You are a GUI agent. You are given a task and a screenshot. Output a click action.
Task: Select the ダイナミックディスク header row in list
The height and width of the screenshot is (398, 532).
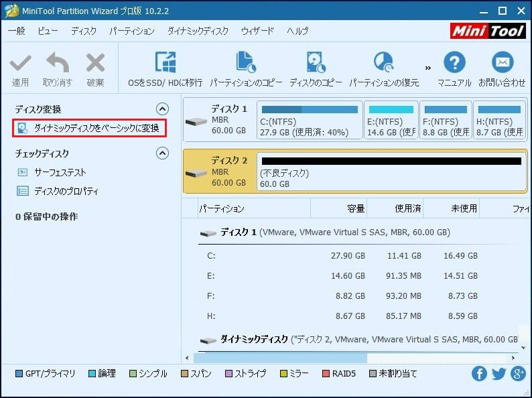coord(359,339)
